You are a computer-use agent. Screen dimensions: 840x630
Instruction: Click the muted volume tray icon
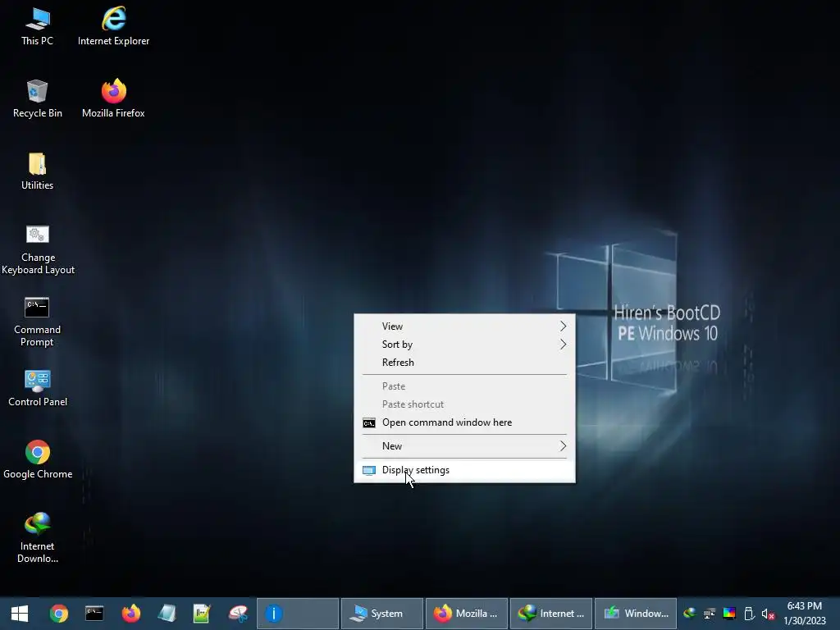(768, 614)
